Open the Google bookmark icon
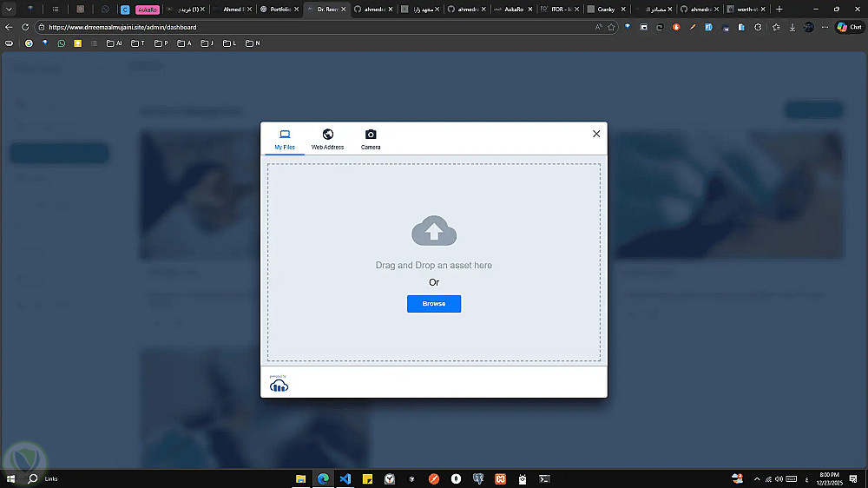Image resolution: width=868 pixels, height=488 pixels. coord(29,43)
